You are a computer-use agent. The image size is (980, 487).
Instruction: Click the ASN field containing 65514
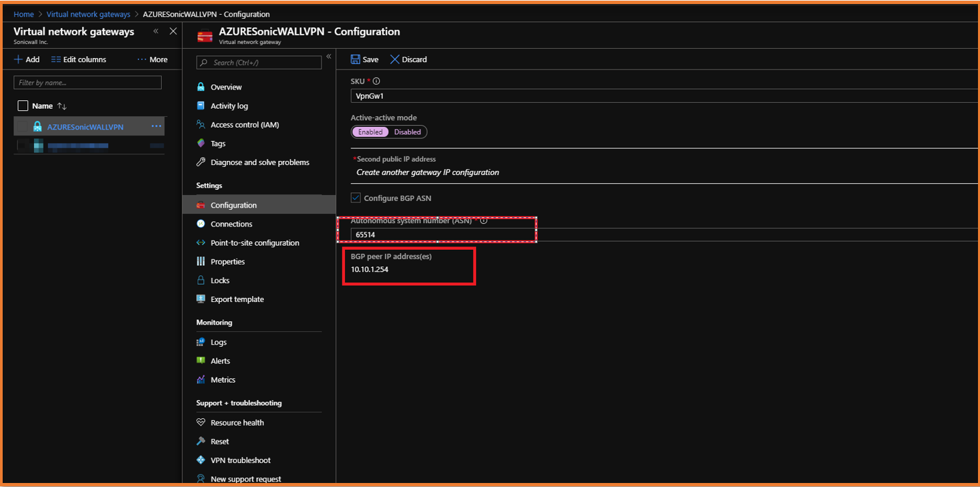(x=664, y=234)
